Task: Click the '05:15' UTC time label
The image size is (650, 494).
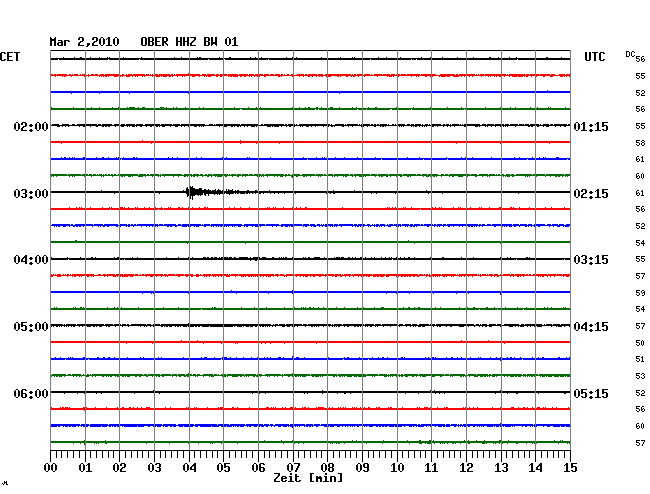Action: pyautogui.click(x=591, y=393)
